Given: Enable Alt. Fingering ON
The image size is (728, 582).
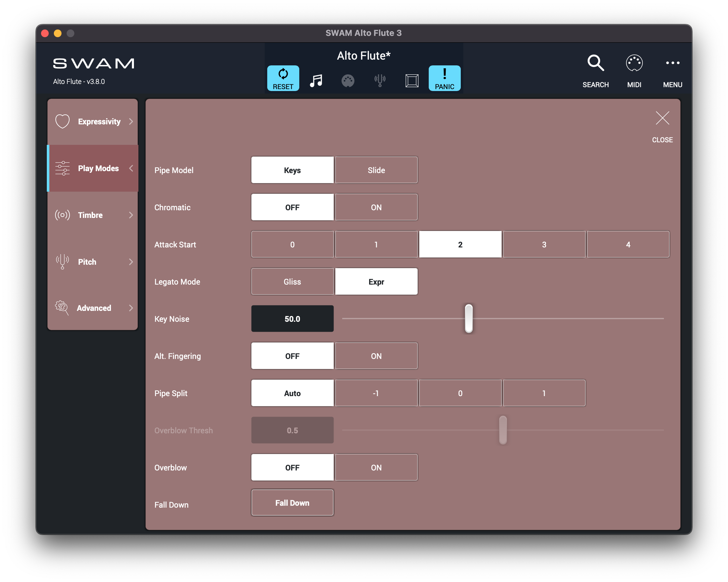Looking at the screenshot, I should (376, 356).
